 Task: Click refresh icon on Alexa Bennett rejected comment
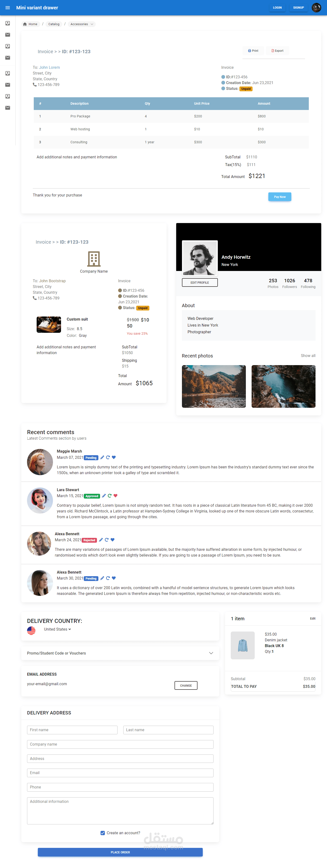click(107, 540)
